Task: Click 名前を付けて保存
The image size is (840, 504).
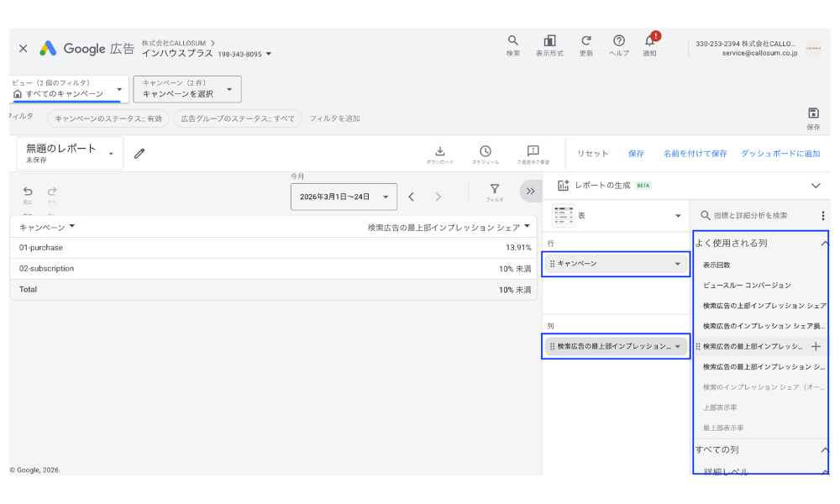Action: [x=695, y=154]
